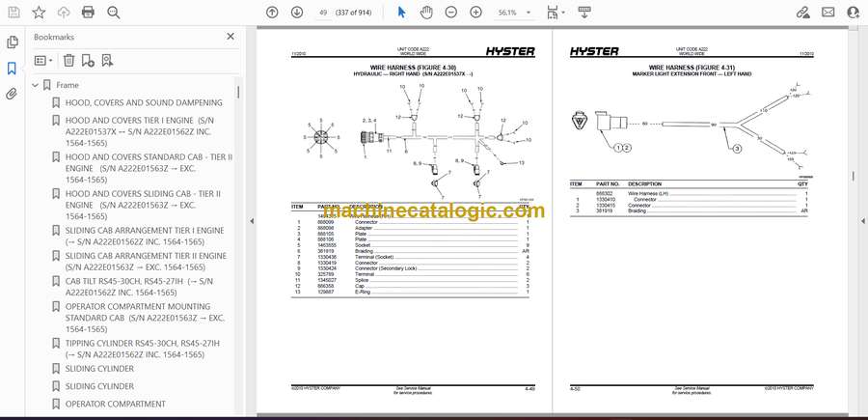Go to previous page arrow
868x420 pixels.
coord(272,13)
